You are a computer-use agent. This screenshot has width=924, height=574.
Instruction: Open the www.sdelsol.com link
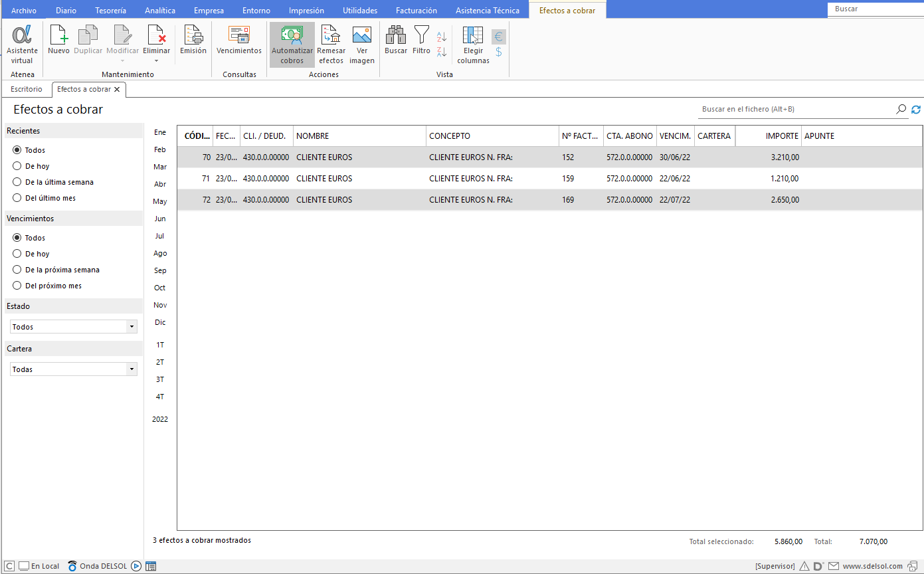(x=873, y=566)
